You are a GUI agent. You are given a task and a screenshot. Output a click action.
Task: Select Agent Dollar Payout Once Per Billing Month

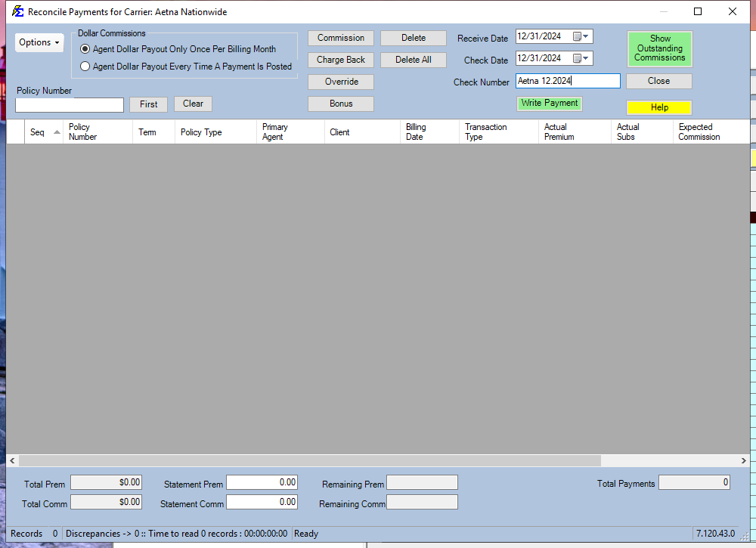tap(85, 49)
